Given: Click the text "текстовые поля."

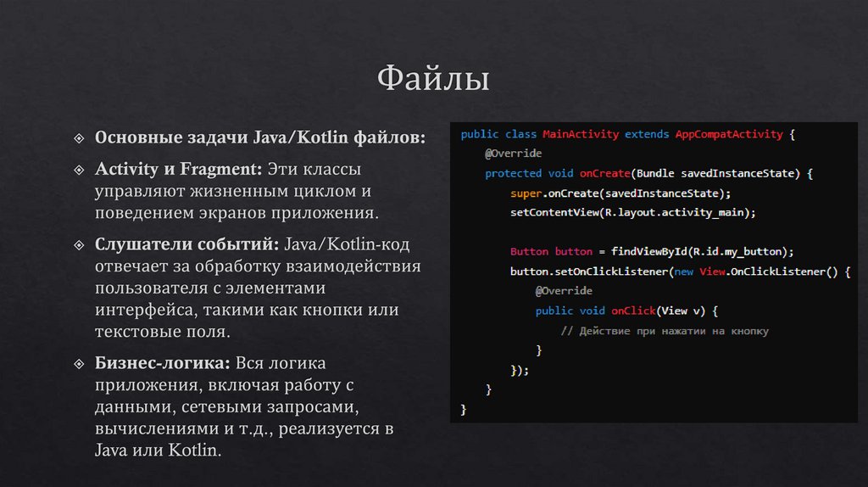Looking at the screenshot, I should pyautogui.click(x=162, y=332).
